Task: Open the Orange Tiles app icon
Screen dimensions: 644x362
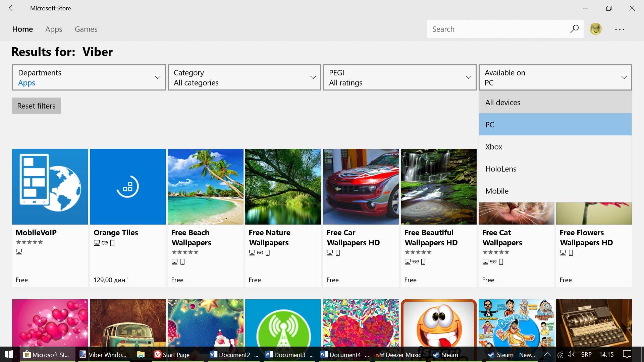Action: [127, 187]
